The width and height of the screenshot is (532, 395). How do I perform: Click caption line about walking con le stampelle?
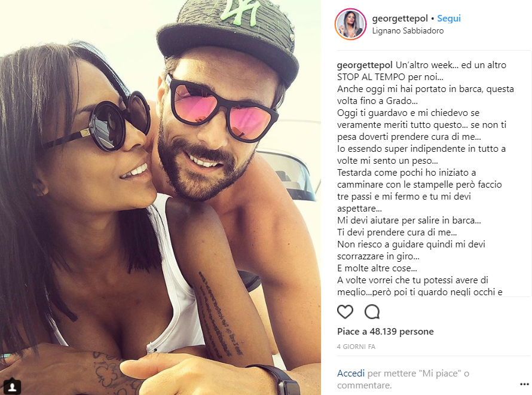pyautogui.click(x=420, y=185)
